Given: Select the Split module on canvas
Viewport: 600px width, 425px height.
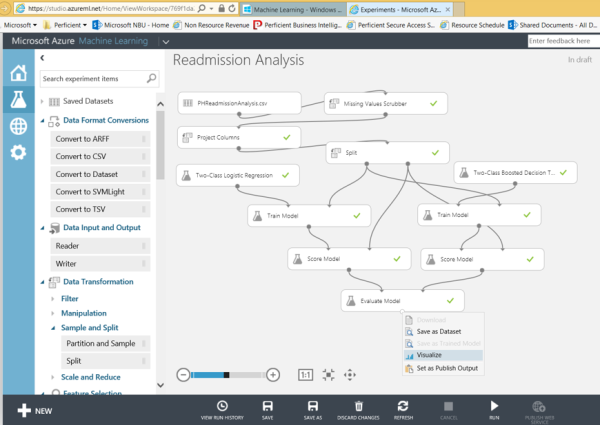Looking at the screenshot, I should 388,153.
